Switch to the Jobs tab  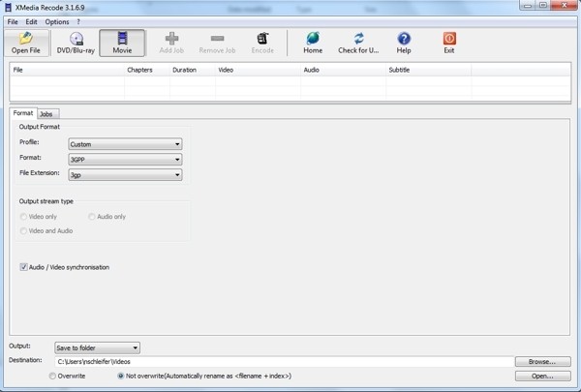pos(47,114)
